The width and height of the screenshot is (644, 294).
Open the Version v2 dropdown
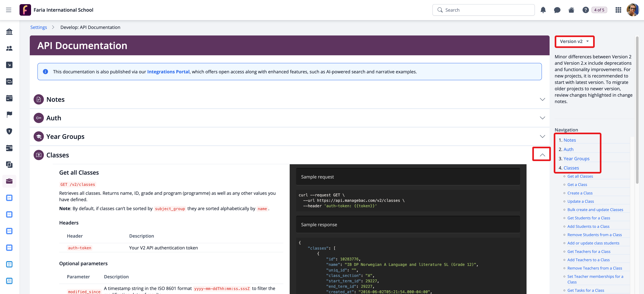[x=574, y=41]
